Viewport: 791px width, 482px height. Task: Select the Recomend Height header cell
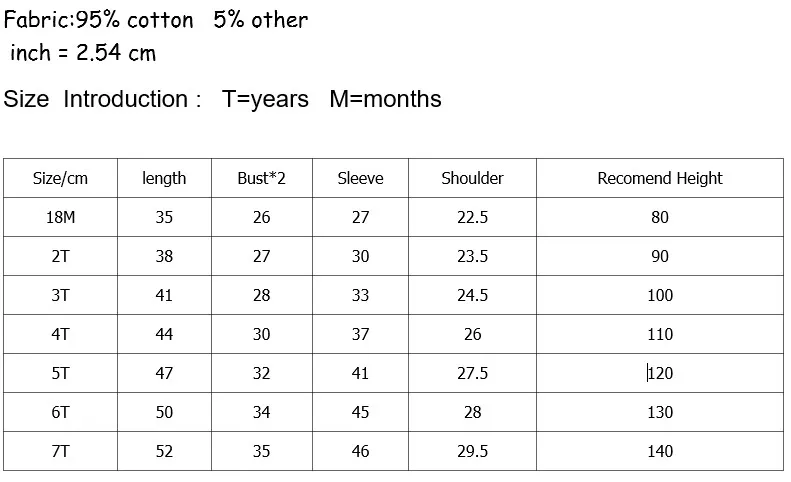[659, 178]
